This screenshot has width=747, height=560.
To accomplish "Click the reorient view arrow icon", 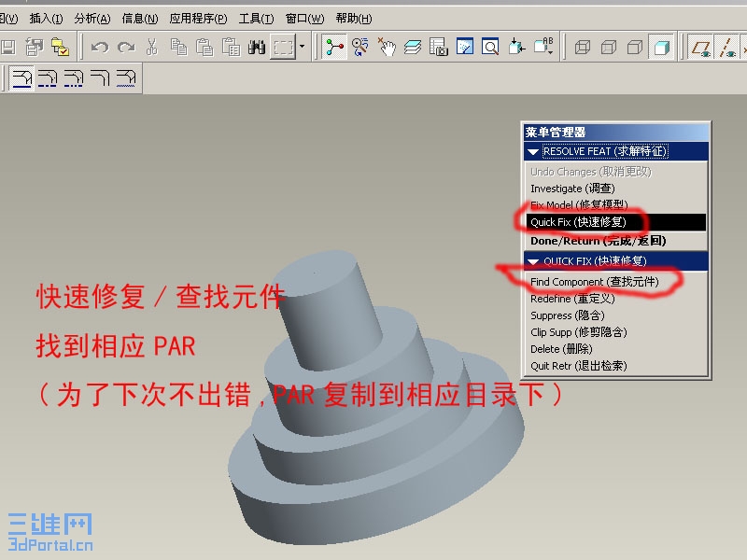I will pyautogui.click(x=516, y=47).
